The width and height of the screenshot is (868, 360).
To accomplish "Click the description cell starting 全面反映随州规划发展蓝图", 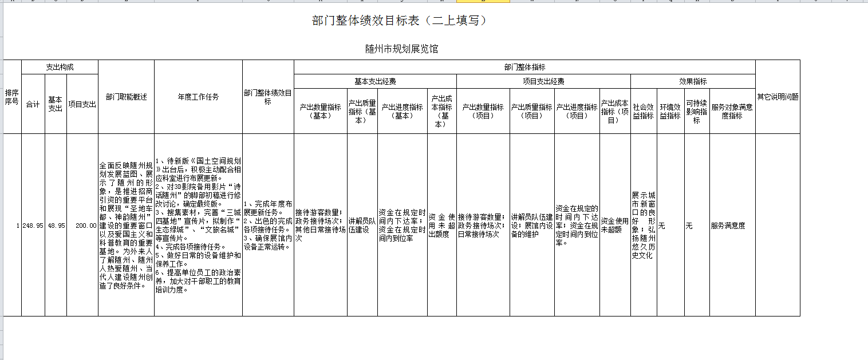I will 126,225.
